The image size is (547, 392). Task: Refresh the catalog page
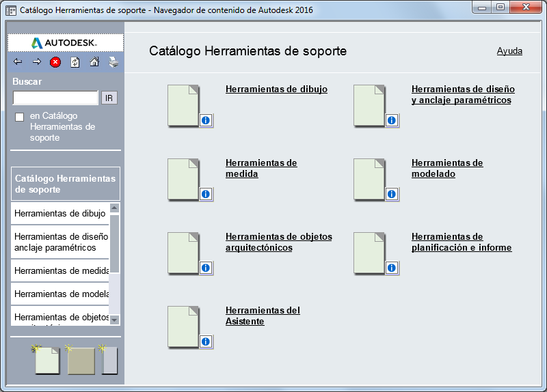[x=75, y=62]
